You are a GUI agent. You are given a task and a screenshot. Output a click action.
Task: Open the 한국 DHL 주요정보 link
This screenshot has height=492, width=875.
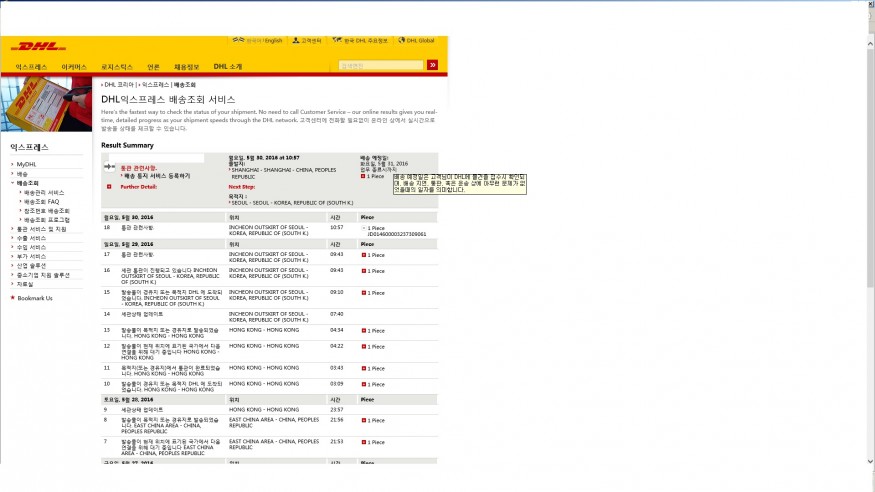[x=366, y=41]
